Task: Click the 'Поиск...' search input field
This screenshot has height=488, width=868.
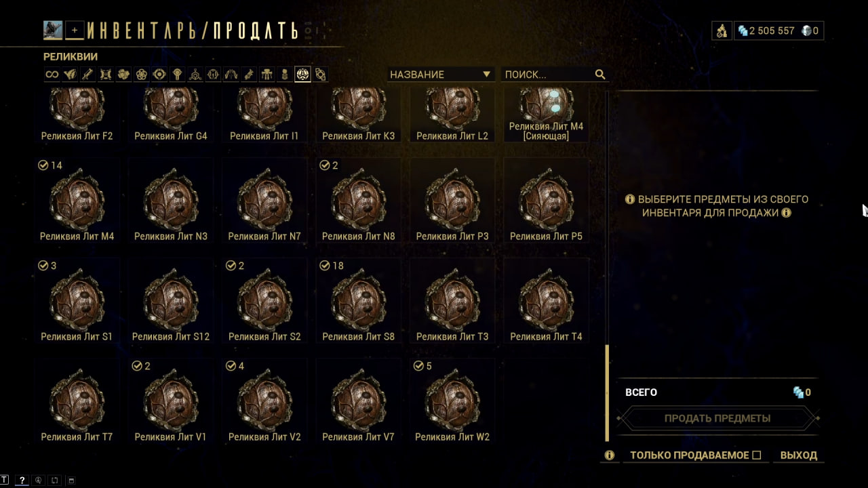Action: pyautogui.click(x=548, y=75)
